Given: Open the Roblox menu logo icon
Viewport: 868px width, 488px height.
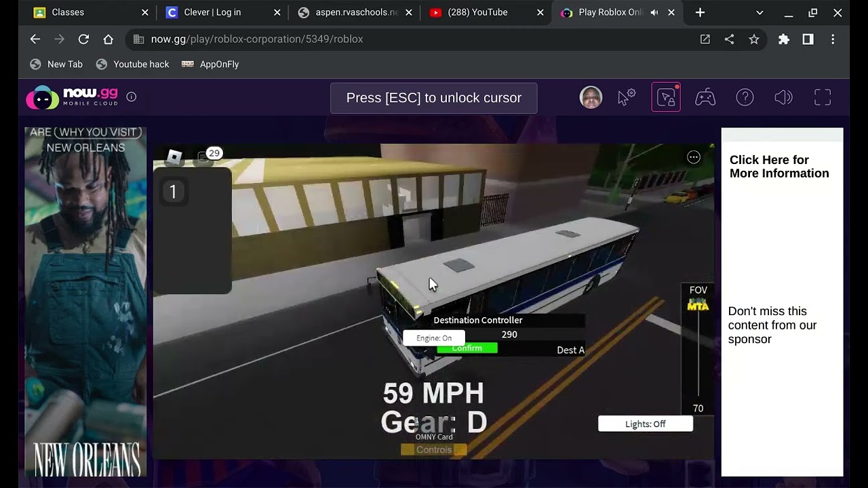Looking at the screenshot, I should [174, 157].
